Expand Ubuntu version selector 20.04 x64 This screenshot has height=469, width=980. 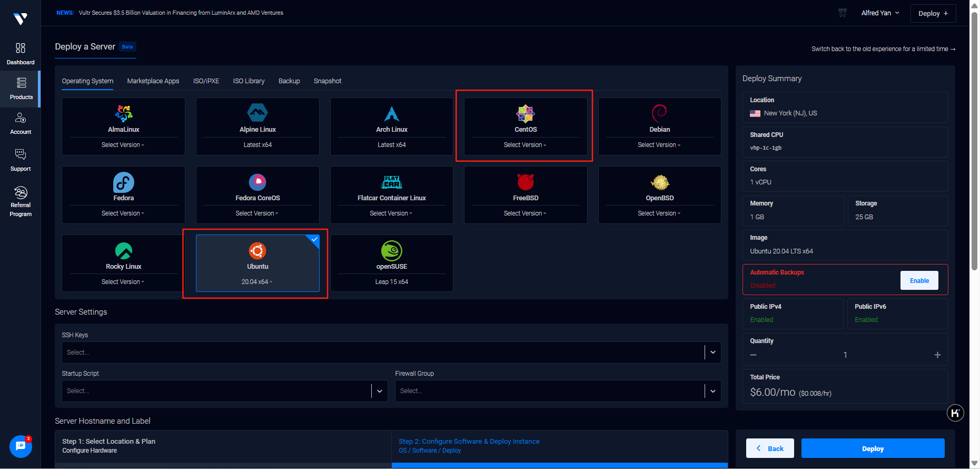(257, 282)
